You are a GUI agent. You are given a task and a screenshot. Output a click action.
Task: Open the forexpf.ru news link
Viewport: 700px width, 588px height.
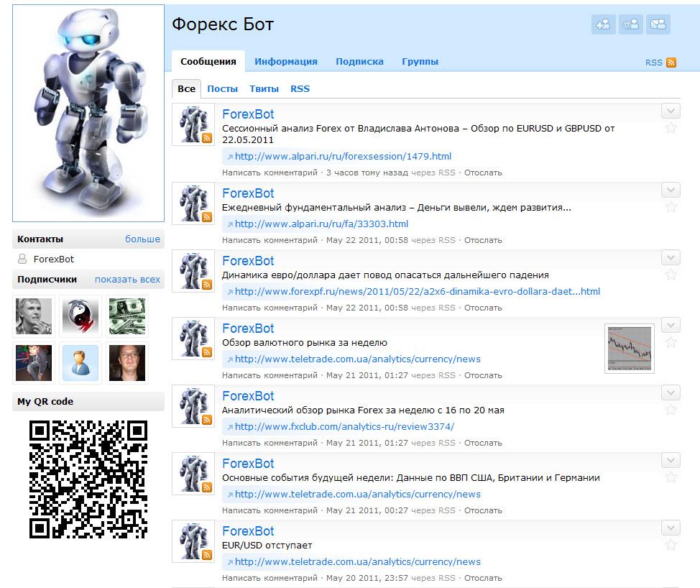click(x=418, y=292)
